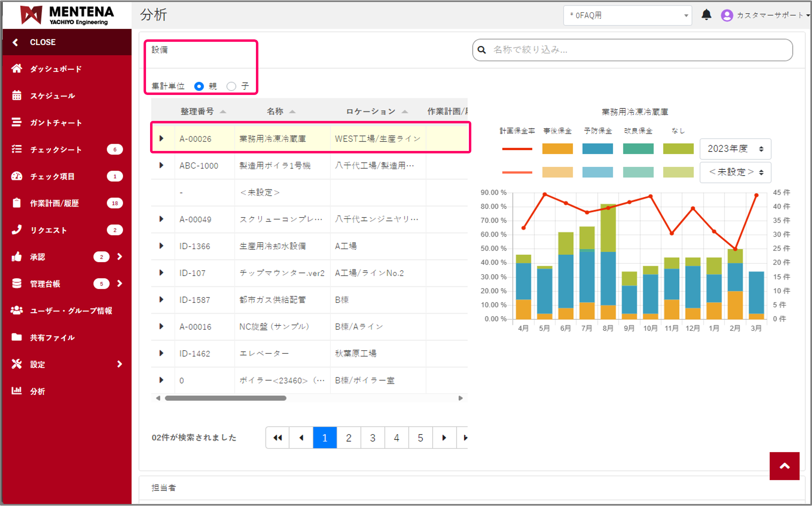Click the CLOSE sidebar button

pos(42,42)
